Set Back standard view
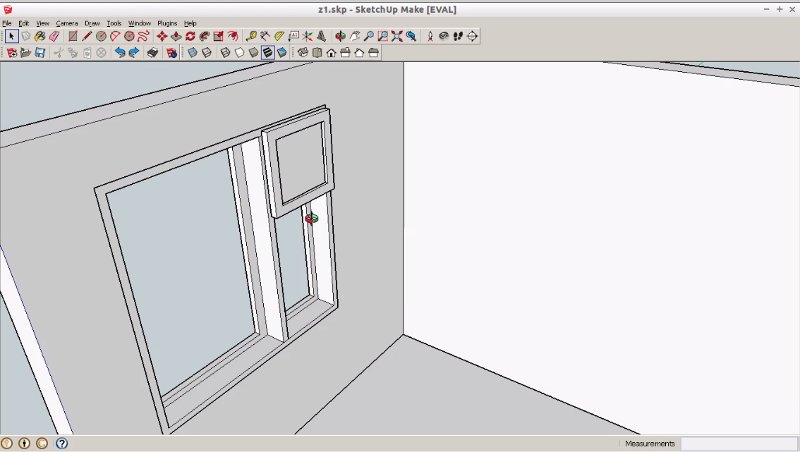This screenshot has width=800, height=452. 359,53
